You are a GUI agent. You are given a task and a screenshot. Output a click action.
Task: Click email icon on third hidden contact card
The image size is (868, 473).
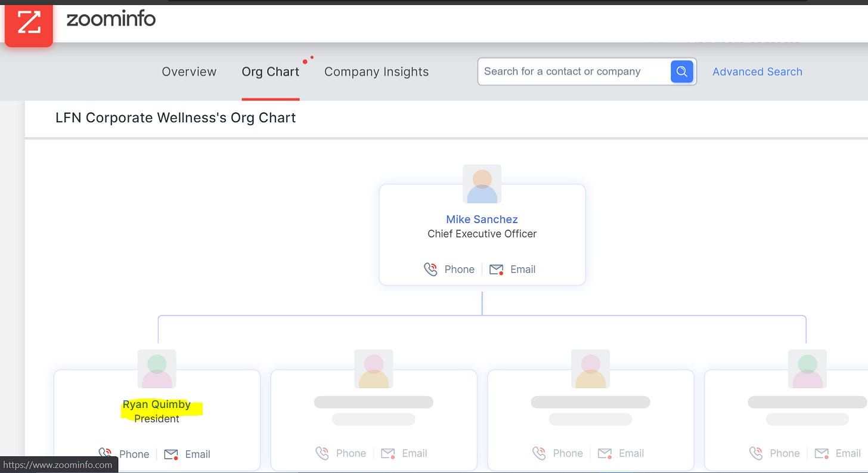[605, 454]
